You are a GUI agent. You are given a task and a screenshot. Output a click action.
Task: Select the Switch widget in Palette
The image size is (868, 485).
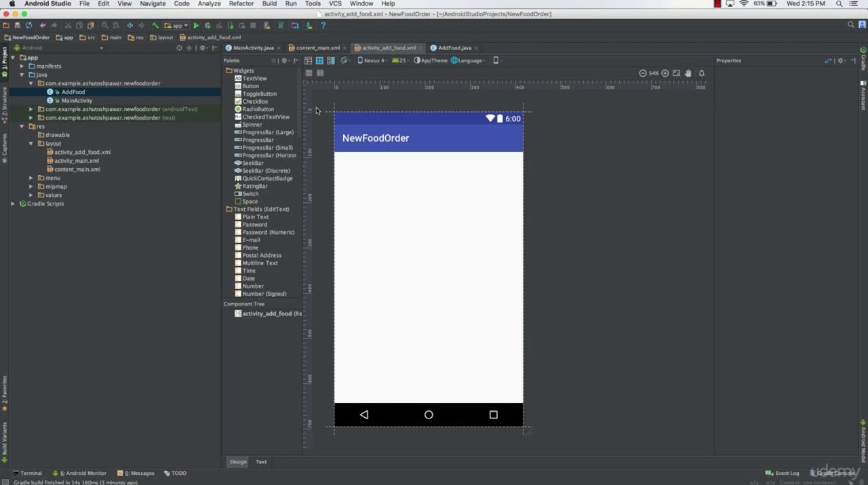pos(250,194)
